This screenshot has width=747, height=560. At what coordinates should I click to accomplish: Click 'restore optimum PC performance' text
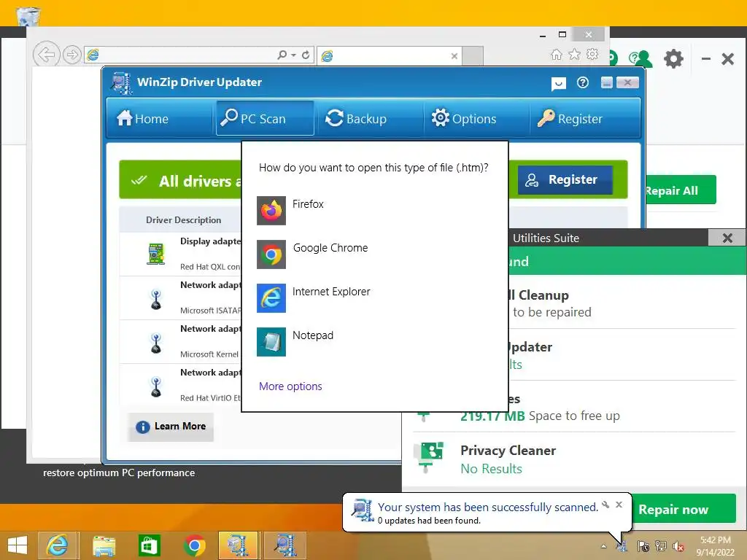click(119, 472)
